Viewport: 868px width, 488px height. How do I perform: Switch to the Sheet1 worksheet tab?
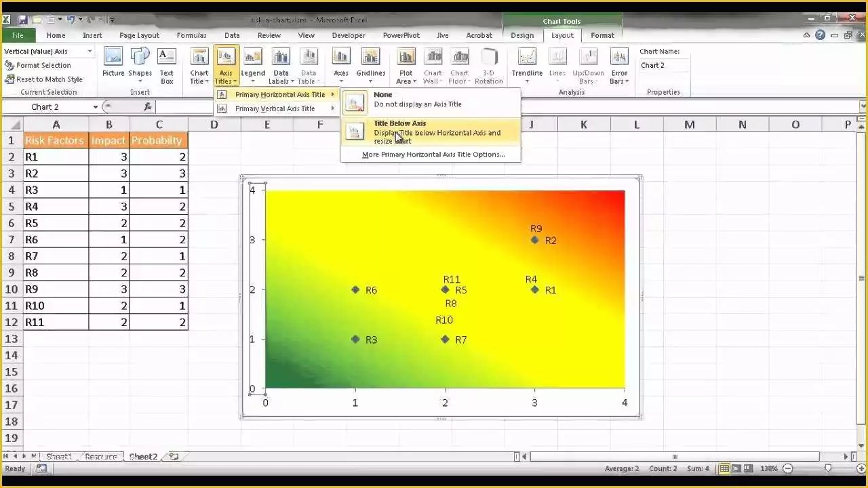pos(58,457)
